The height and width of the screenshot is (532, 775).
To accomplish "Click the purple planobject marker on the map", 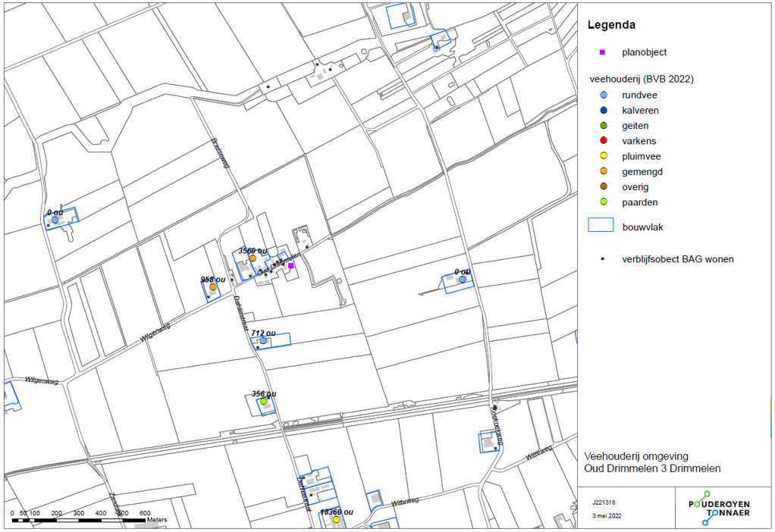I will pyautogui.click(x=290, y=266).
